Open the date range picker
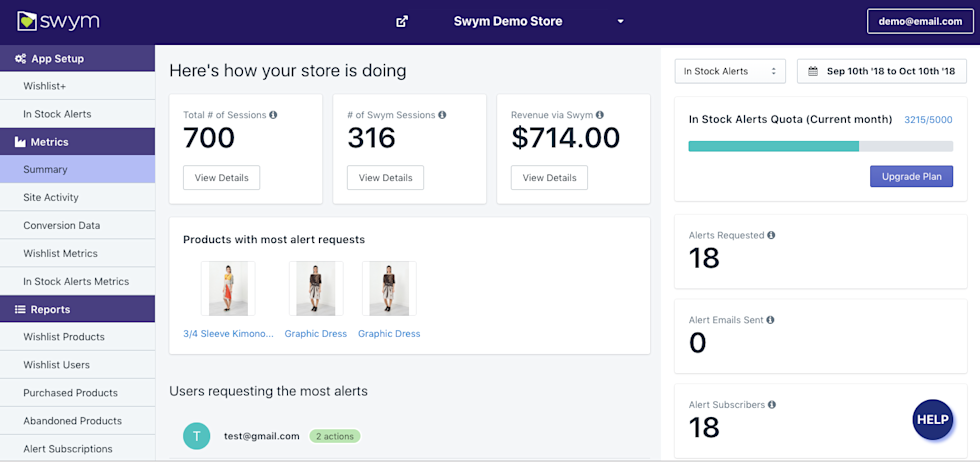This screenshot has height=462, width=980. click(882, 71)
